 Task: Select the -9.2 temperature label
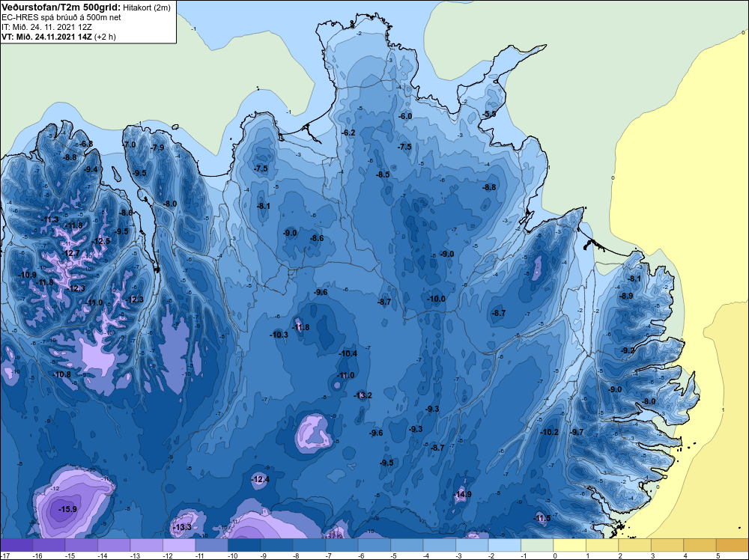point(627,350)
